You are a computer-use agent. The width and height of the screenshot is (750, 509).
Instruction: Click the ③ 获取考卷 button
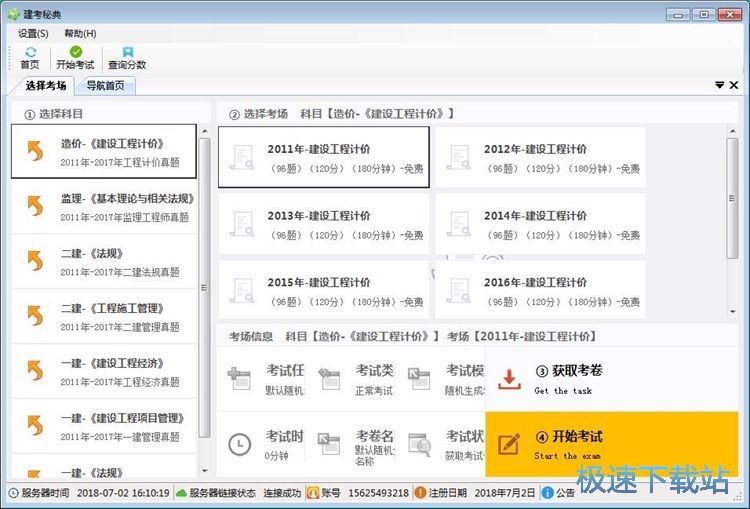[612, 379]
